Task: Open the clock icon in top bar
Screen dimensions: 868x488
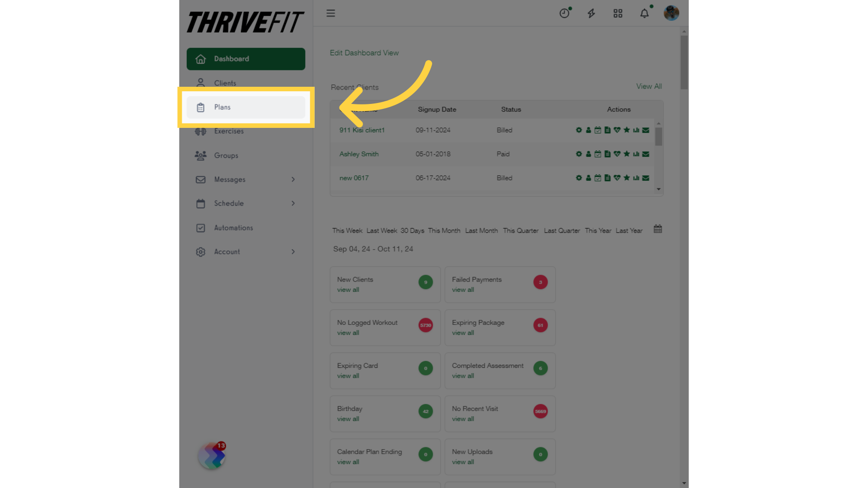Action: coord(564,13)
